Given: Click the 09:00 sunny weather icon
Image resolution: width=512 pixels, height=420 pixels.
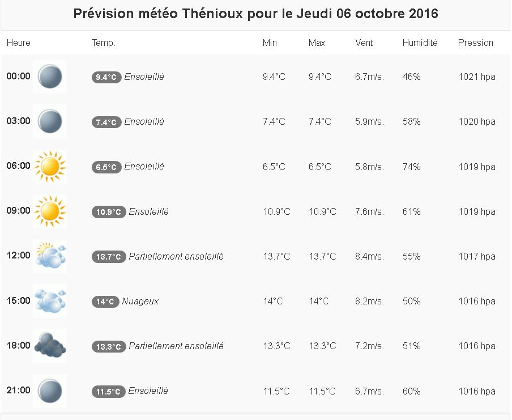Looking at the screenshot, I should (x=50, y=211).
